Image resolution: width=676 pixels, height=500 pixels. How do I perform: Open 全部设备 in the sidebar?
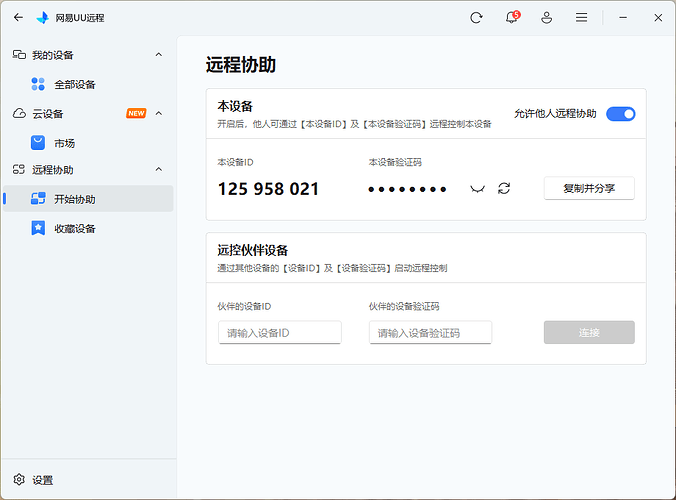[88, 84]
